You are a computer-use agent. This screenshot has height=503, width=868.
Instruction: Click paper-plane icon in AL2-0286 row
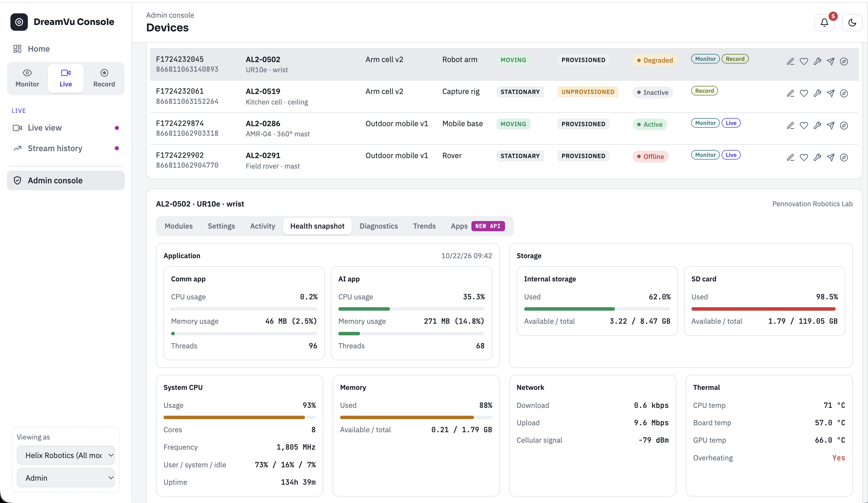[x=830, y=126]
